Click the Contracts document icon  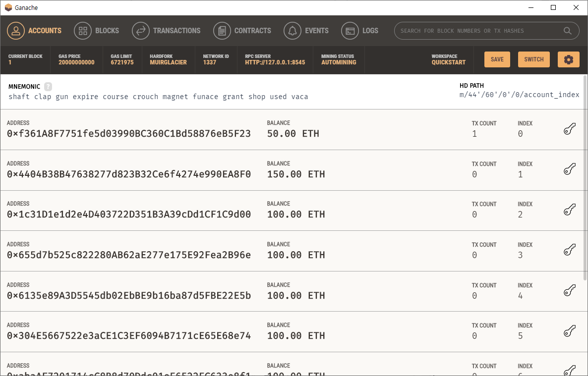coord(222,31)
